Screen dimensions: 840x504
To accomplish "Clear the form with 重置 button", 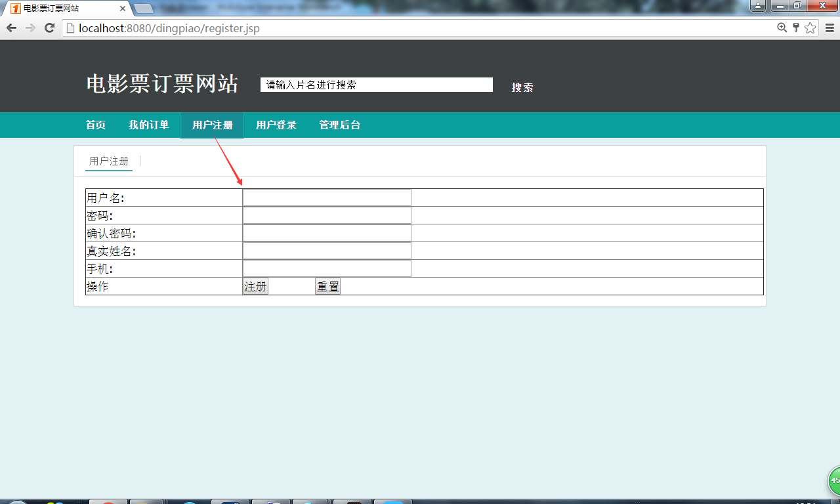I will tap(327, 286).
